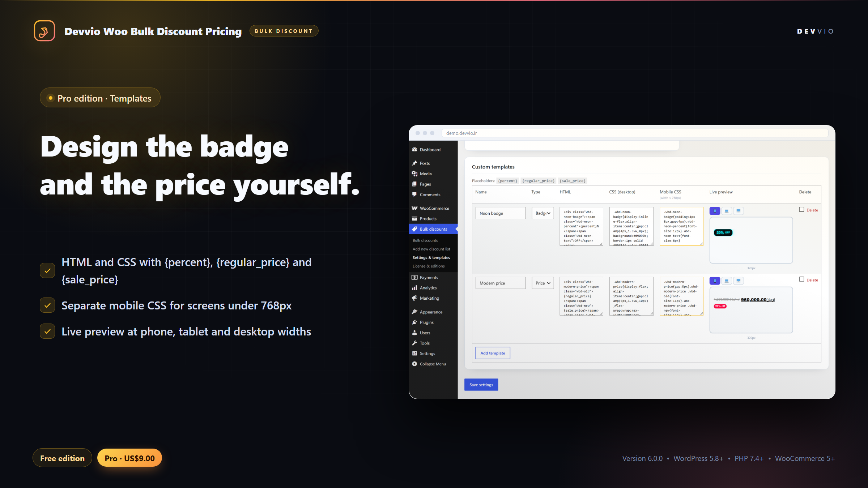Viewport: 868px width, 488px height.
Task: Select phone preview for Modern price
Action: 715,281
